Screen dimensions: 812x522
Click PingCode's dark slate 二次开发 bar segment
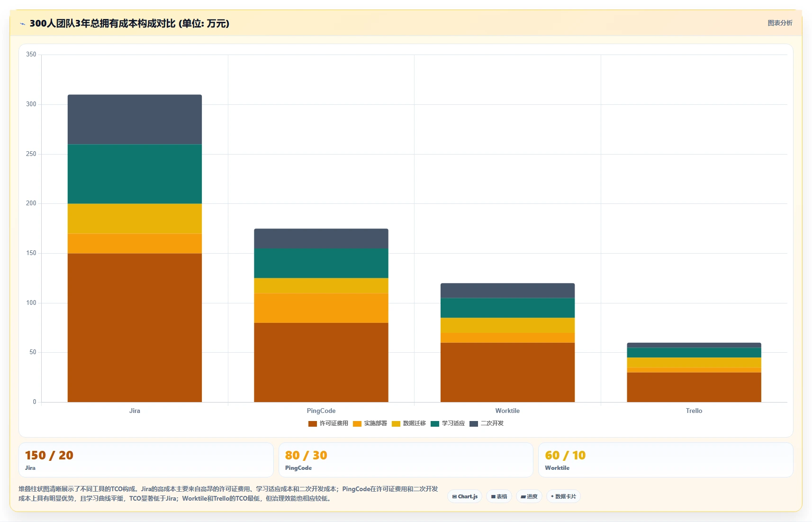point(321,238)
